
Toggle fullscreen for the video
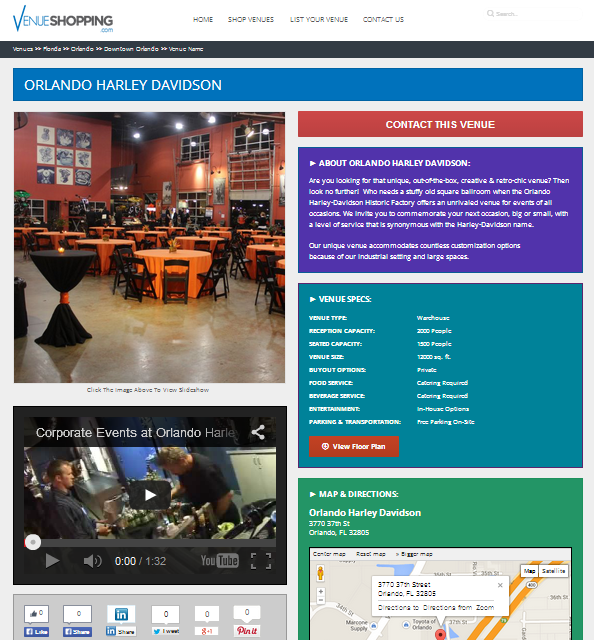pos(261,561)
